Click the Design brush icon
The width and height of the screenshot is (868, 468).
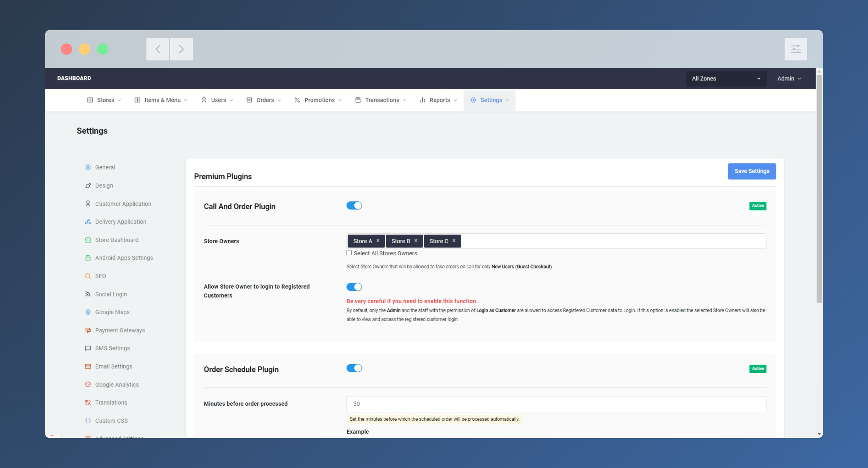88,185
